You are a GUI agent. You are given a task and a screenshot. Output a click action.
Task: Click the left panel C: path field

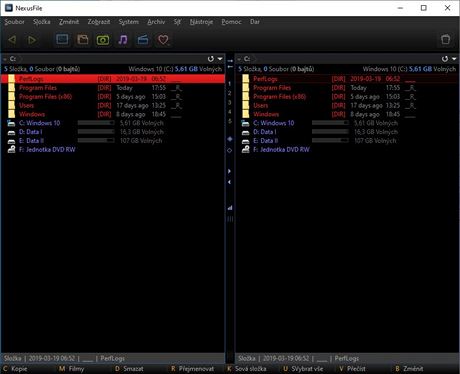pyautogui.click(x=113, y=59)
